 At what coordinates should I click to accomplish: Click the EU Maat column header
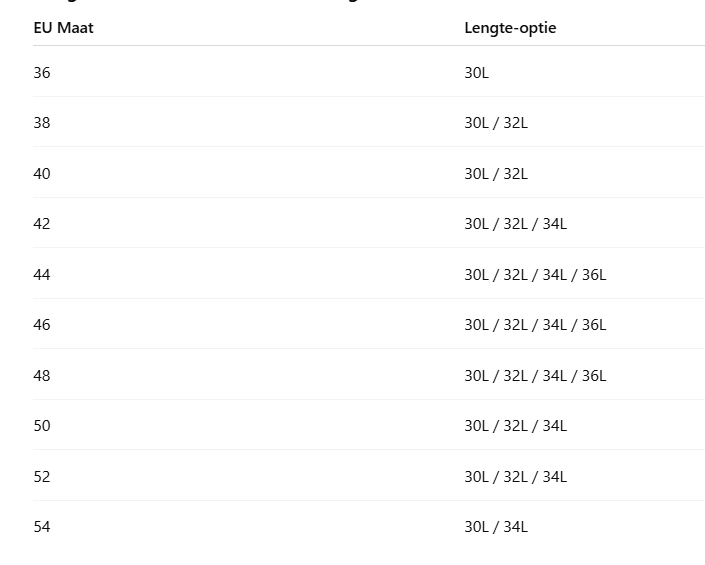pos(63,28)
